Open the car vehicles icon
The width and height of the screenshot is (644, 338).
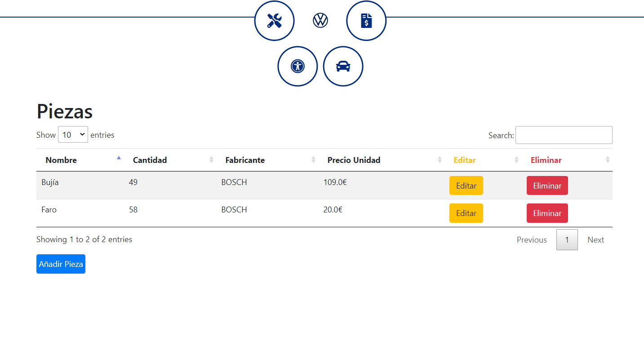point(343,66)
